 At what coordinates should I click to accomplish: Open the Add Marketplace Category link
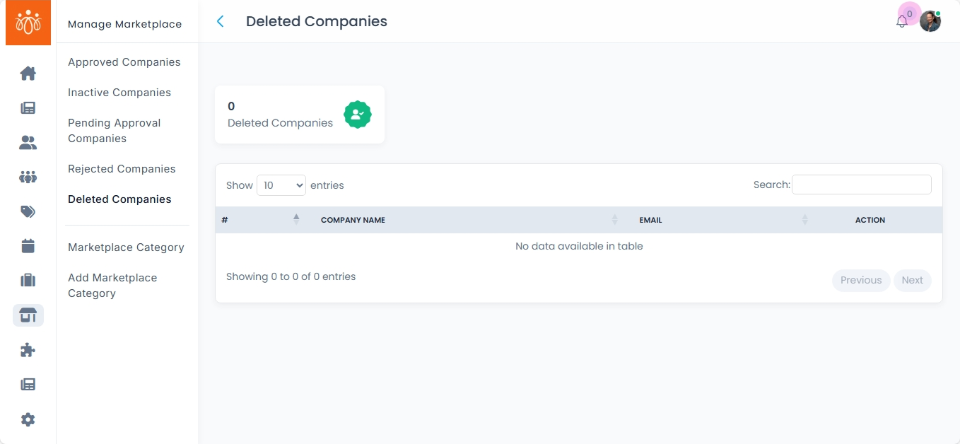click(112, 285)
